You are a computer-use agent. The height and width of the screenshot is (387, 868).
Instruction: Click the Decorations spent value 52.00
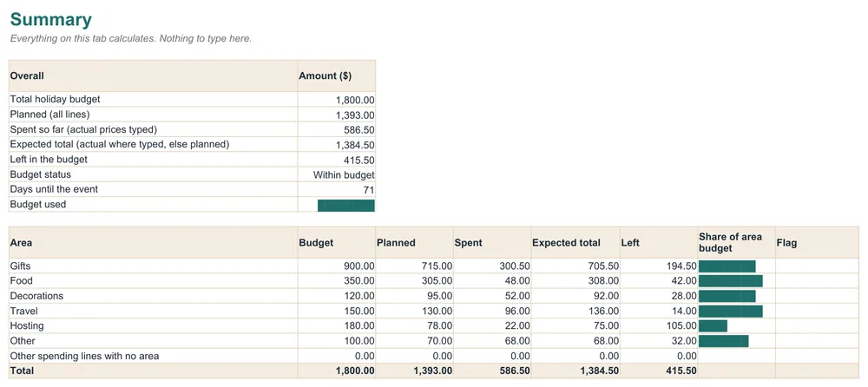[517, 296]
